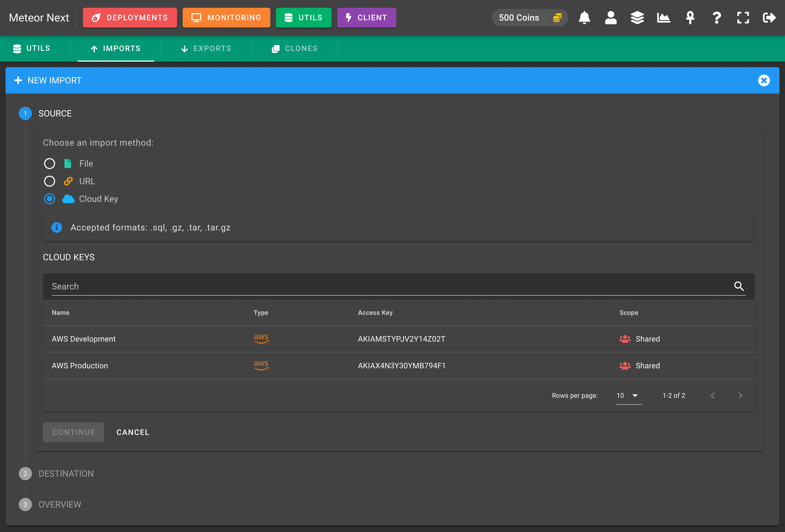Open step 3 Overview header
785x532 pixels.
[x=50, y=504]
